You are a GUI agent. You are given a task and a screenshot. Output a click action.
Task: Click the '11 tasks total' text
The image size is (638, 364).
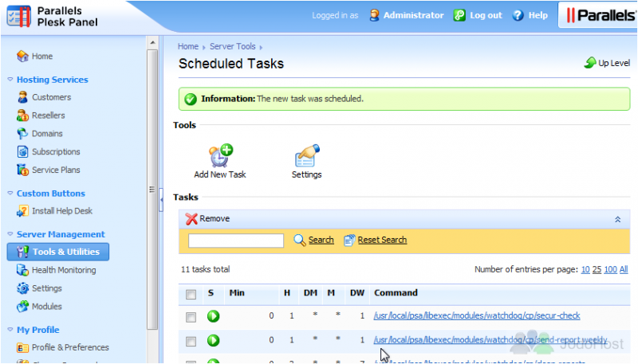(x=206, y=269)
